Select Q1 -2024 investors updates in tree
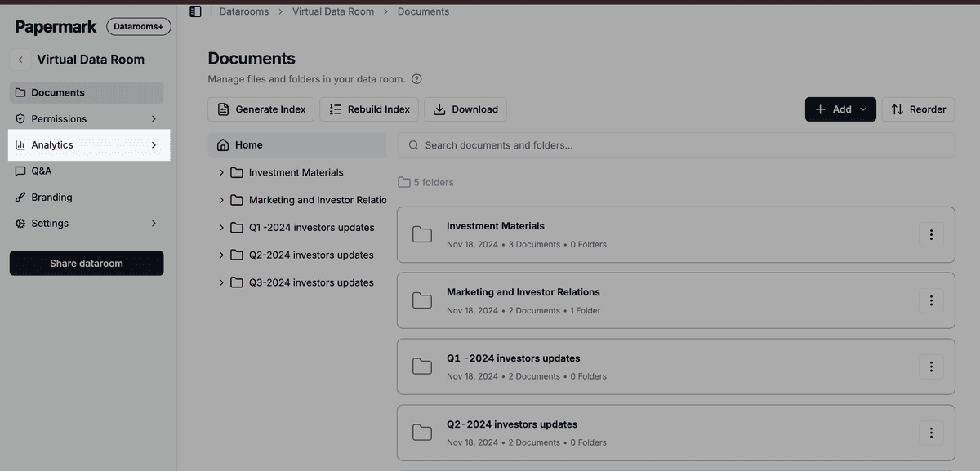Viewport: 980px width, 471px height. [x=311, y=228]
